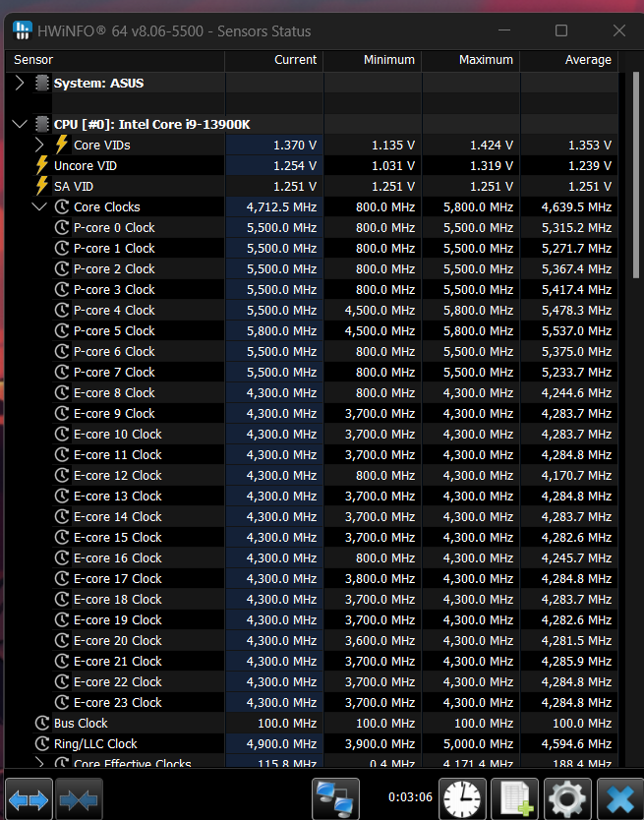Click the CPU [#0] chip icon
Viewport: 644px width, 820px height.
point(42,124)
